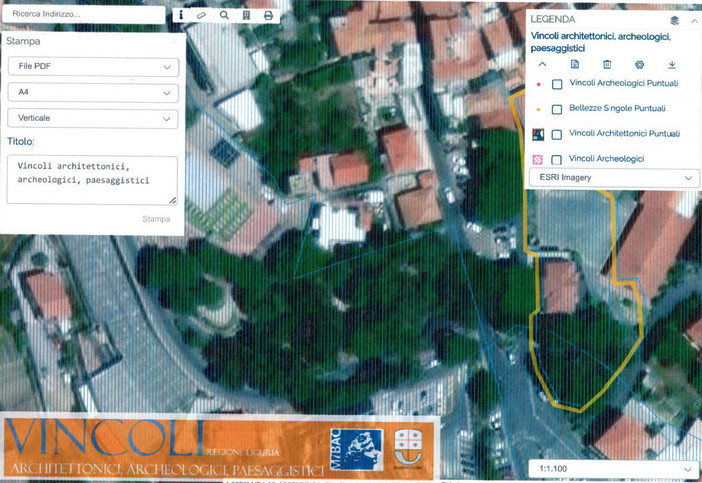Click the bookmark icon in toolbar

[246, 16]
